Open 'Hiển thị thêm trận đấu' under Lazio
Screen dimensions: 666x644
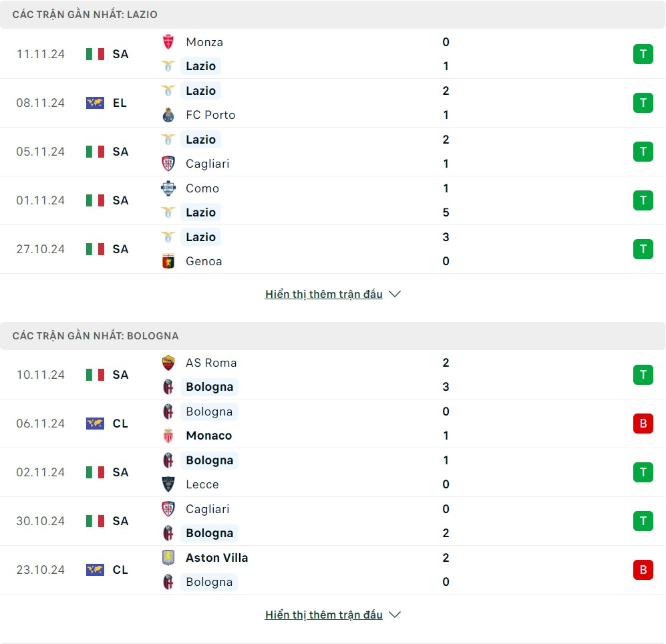[323, 294]
